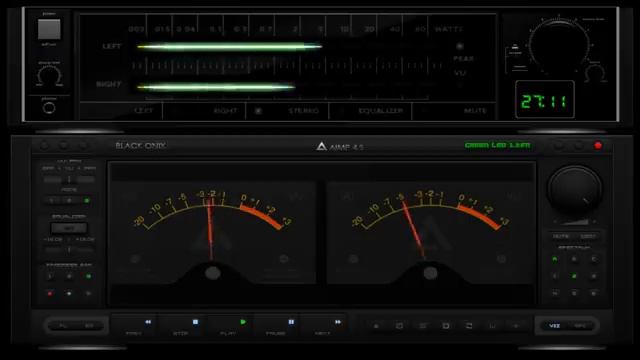640x360 pixels.
Task: Click the green spectrum button in top row
Action: coord(555,259)
